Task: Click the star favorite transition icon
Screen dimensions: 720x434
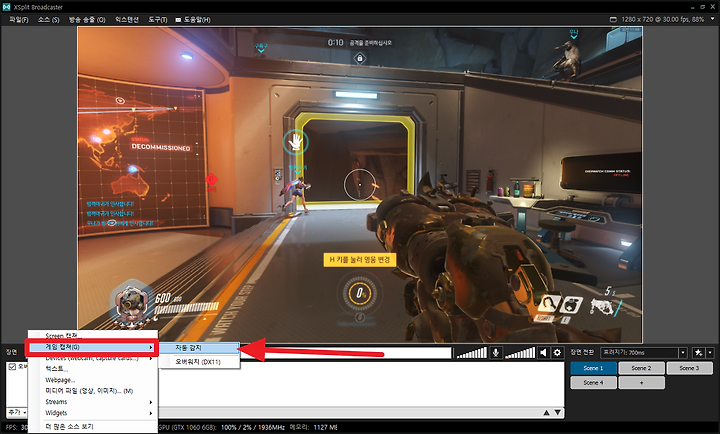Action: 698,353
